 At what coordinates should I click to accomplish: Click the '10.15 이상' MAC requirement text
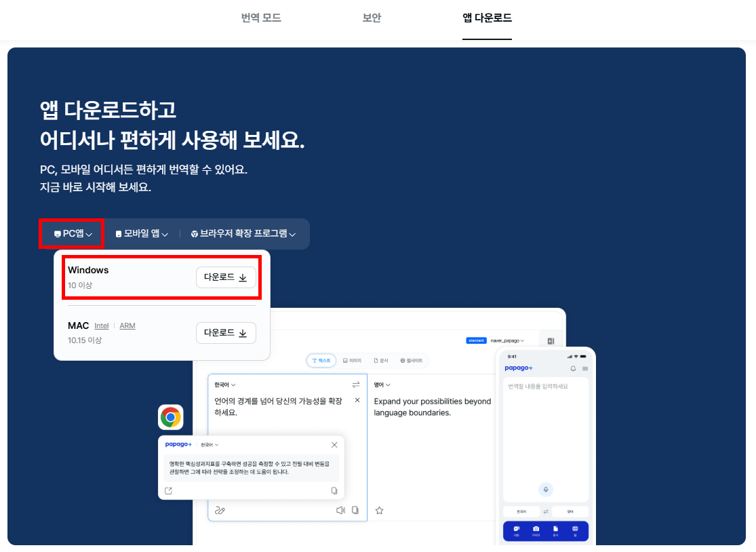coord(85,340)
